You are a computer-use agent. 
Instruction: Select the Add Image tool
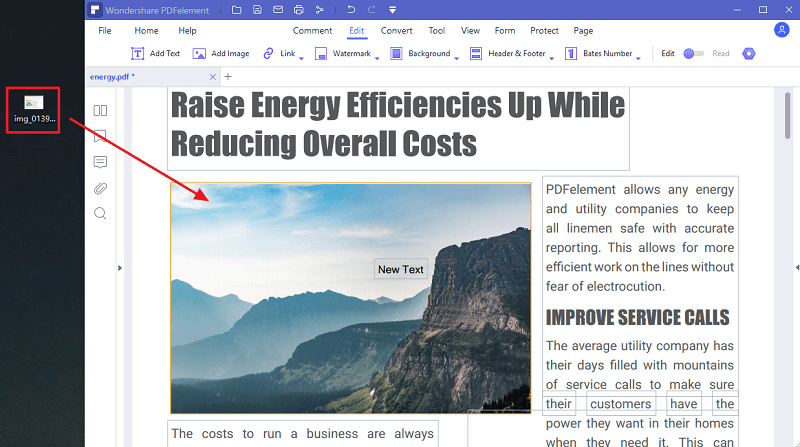[221, 54]
